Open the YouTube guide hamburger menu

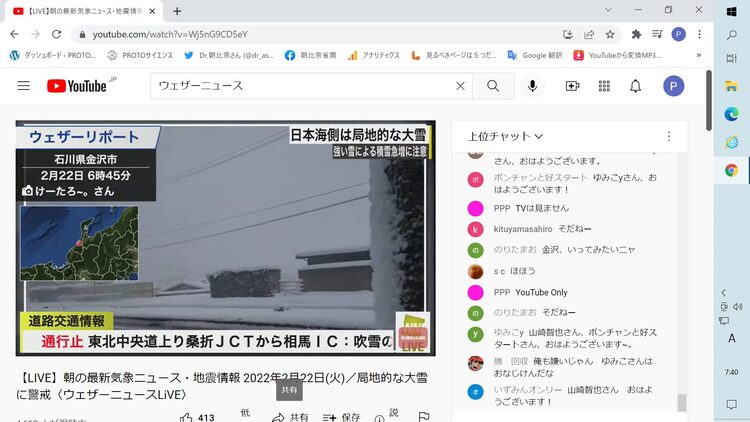[x=23, y=86]
